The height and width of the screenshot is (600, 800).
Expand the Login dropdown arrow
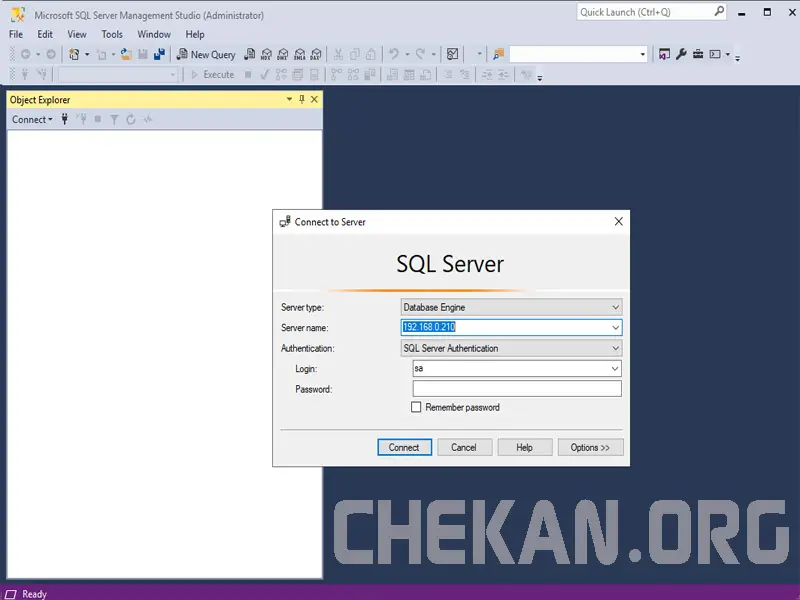[x=615, y=368]
